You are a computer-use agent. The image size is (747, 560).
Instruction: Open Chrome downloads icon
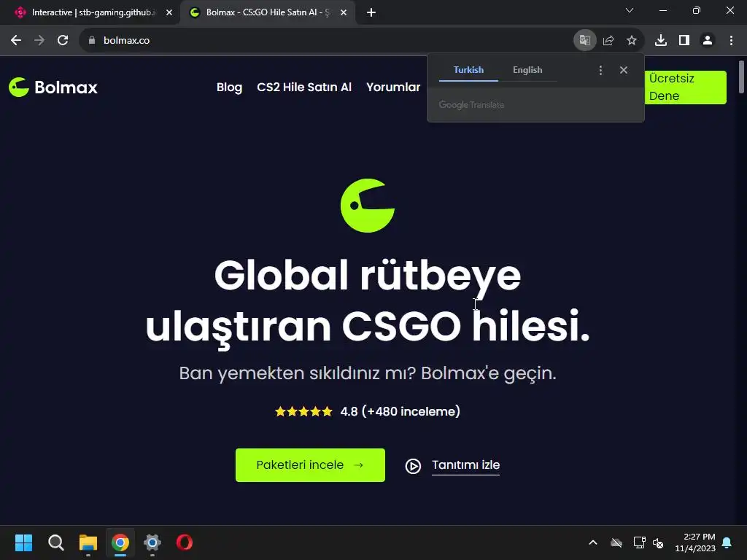[x=661, y=41]
